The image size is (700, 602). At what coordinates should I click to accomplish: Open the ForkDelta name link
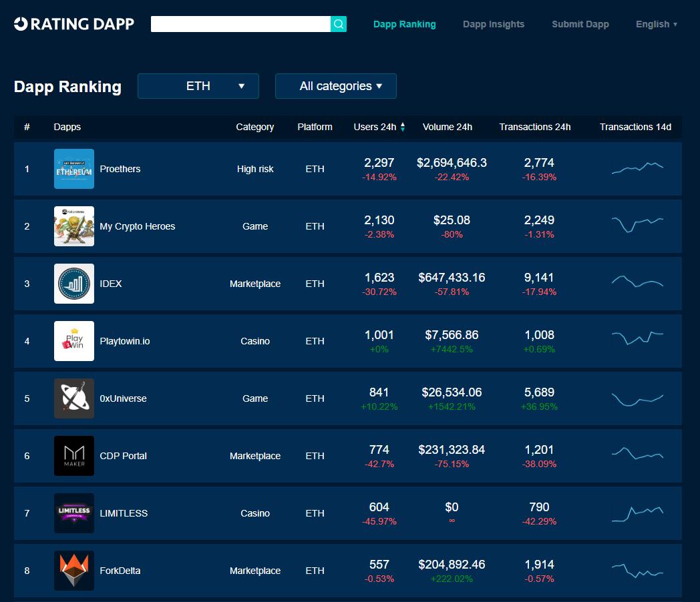tap(120, 571)
